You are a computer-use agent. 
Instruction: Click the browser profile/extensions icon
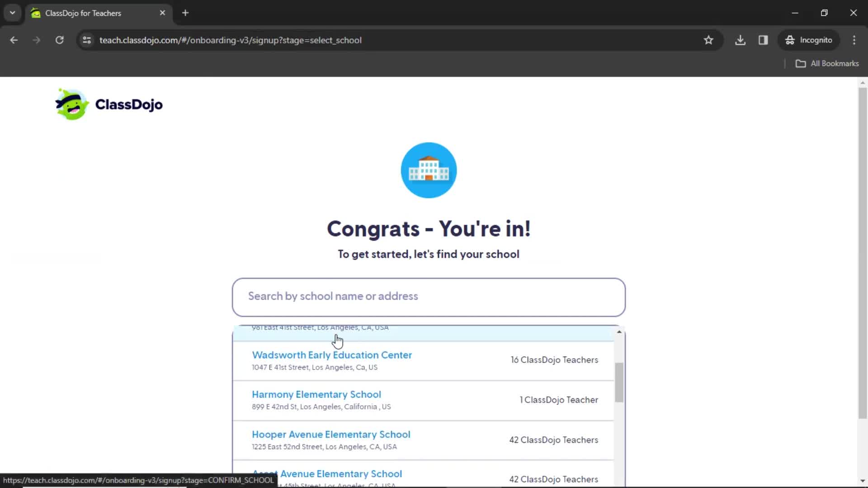pos(764,40)
